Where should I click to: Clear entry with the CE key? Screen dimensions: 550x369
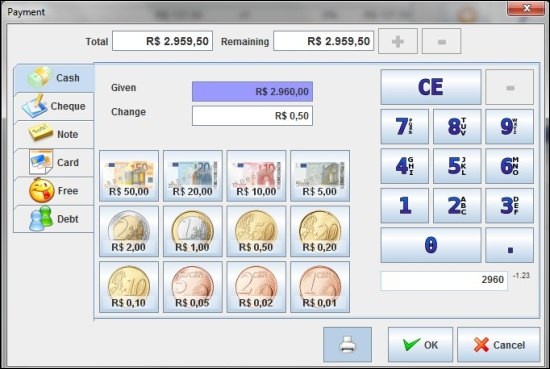tap(431, 87)
